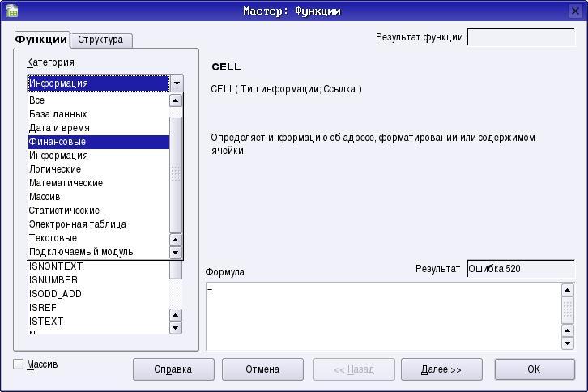Viewport: 588px width, 392px height.
Task: Toggle the Массив checkbox
Action: coord(19,364)
